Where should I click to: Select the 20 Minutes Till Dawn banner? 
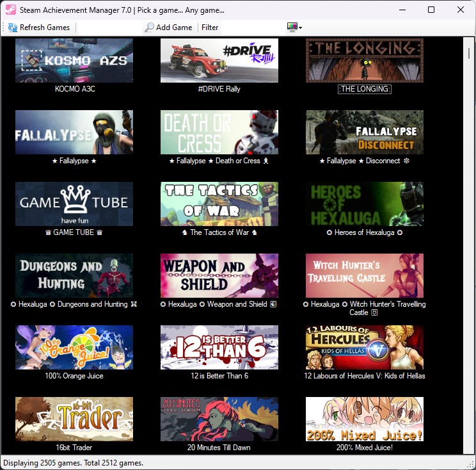[x=219, y=419]
